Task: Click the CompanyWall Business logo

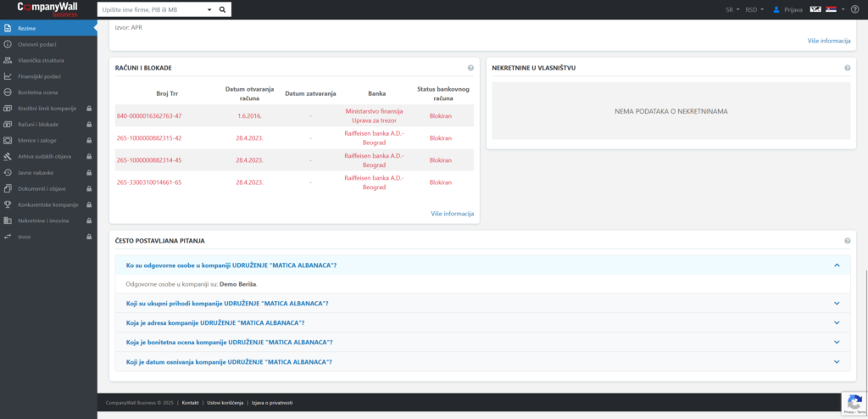Action: pos(47,9)
